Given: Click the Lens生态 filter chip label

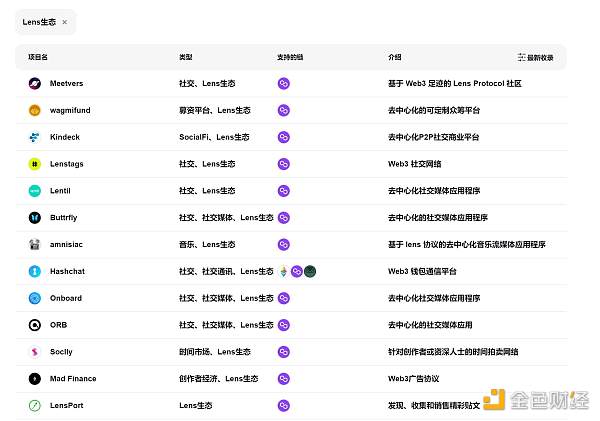Looking at the screenshot, I should [x=39, y=22].
